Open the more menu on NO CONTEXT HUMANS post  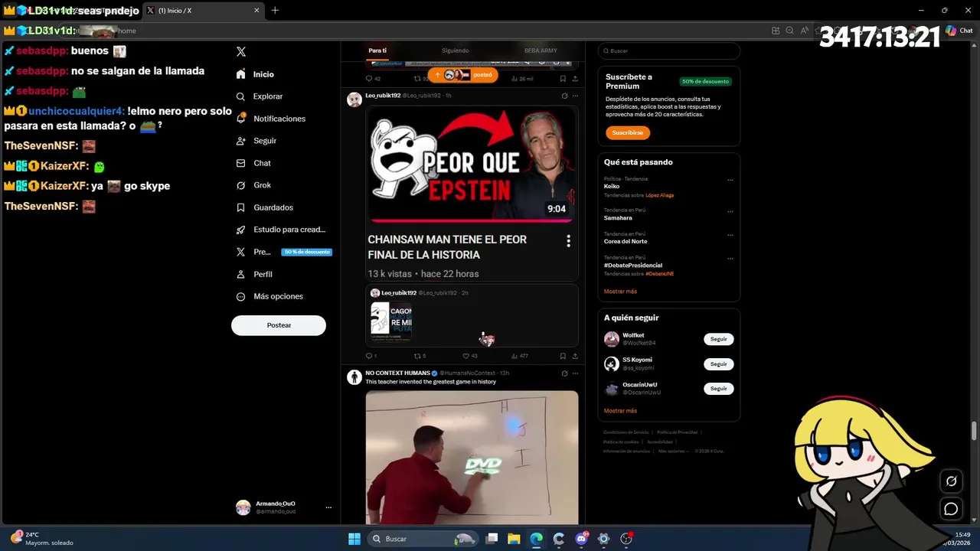(575, 373)
